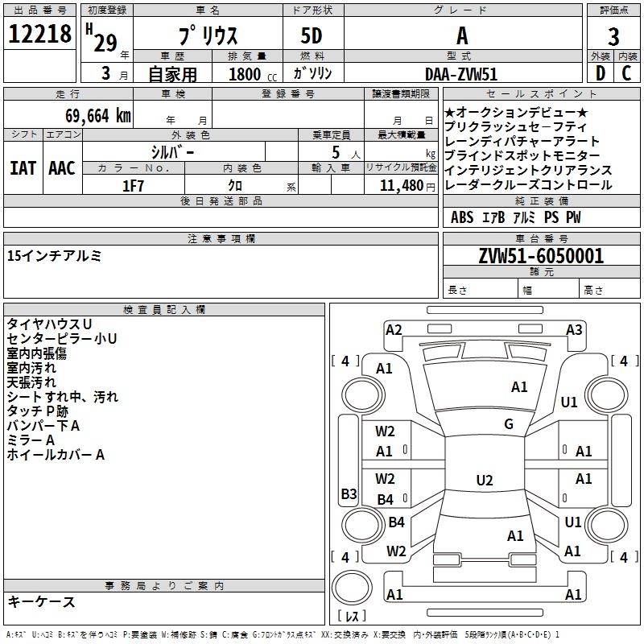Click the B3 damage marker on diagram
The height and width of the screenshot is (644, 644).
tap(349, 493)
